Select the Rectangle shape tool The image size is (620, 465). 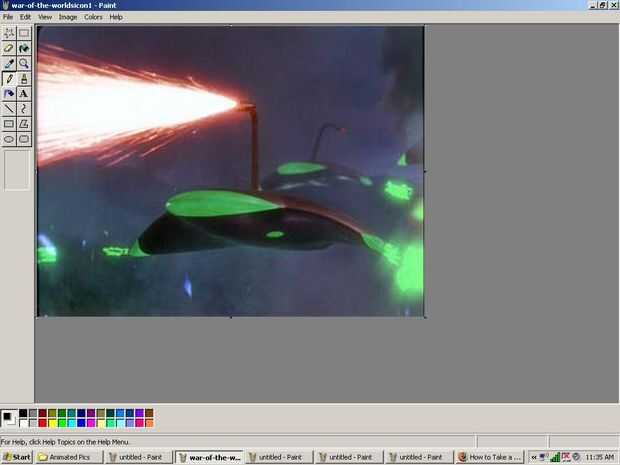tap(9, 124)
